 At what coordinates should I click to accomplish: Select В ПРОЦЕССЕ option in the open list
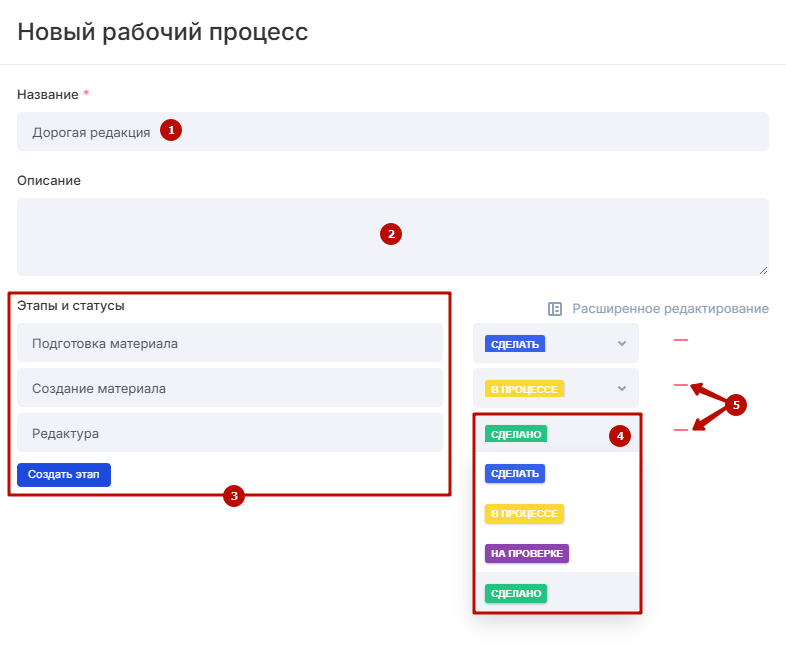click(524, 513)
